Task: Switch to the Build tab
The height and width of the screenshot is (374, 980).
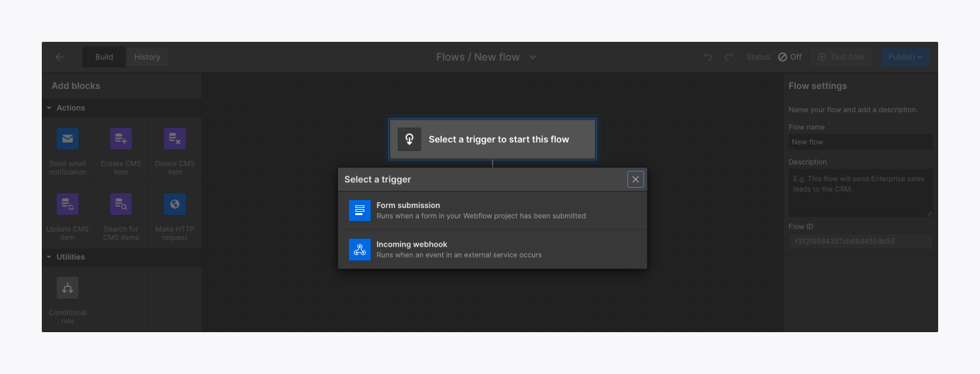Action: pyautogui.click(x=104, y=57)
